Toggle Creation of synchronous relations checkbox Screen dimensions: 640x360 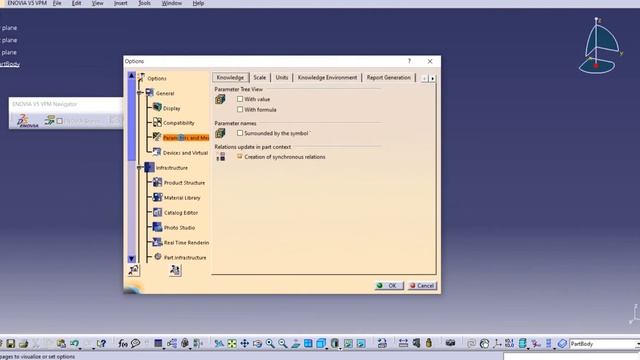(240, 156)
